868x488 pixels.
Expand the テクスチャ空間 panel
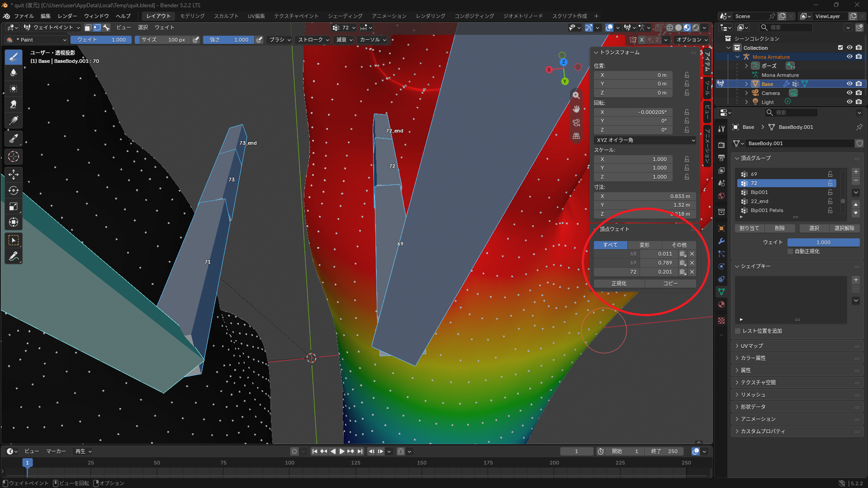(x=797, y=383)
